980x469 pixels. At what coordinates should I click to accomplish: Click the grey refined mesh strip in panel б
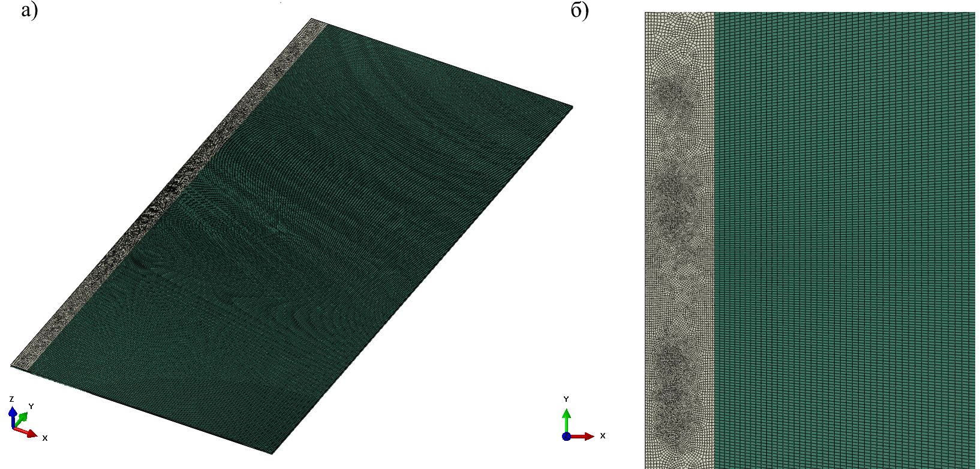(679, 240)
